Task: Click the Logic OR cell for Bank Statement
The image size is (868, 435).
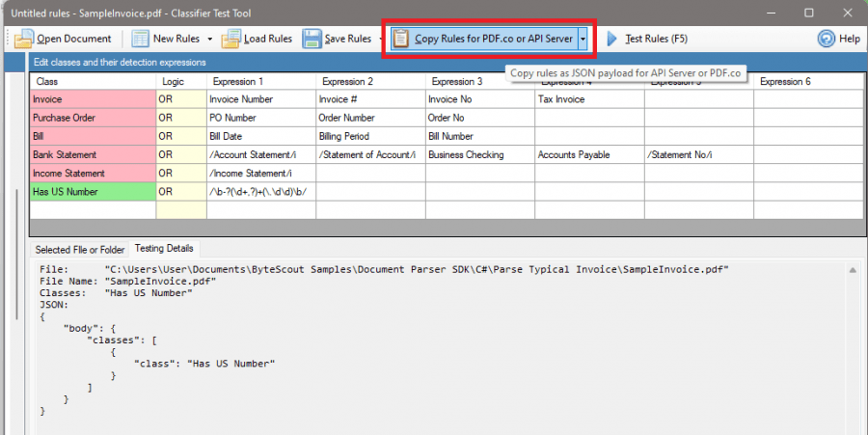Action: [180, 155]
